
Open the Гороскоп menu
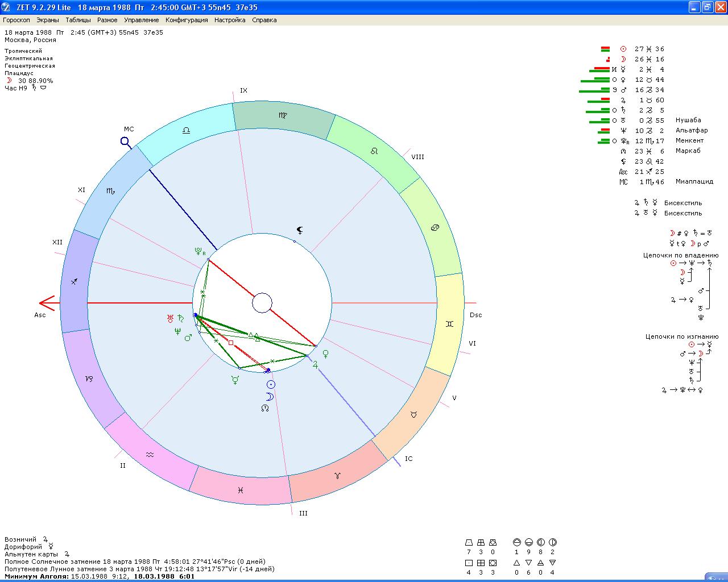pos(16,20)
